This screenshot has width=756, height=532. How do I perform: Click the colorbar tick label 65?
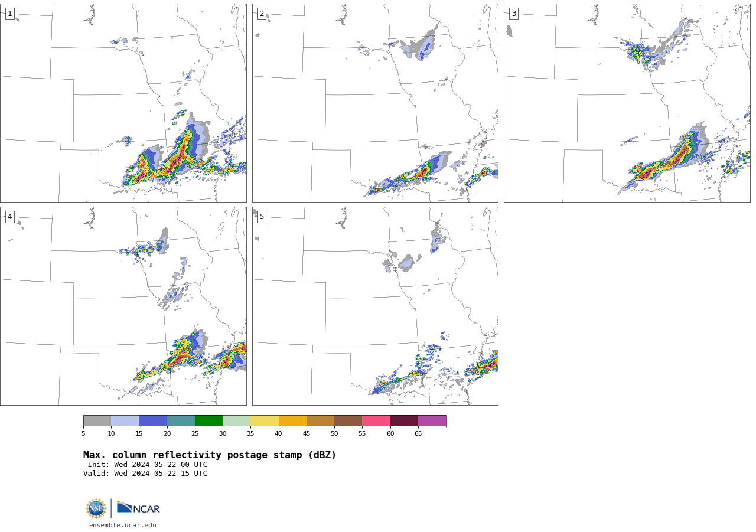pos(418,434)
